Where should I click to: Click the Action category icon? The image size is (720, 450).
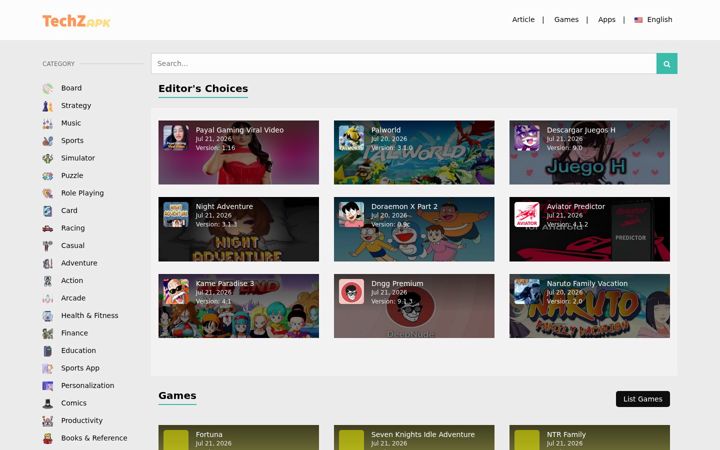(x=48, y=281)
